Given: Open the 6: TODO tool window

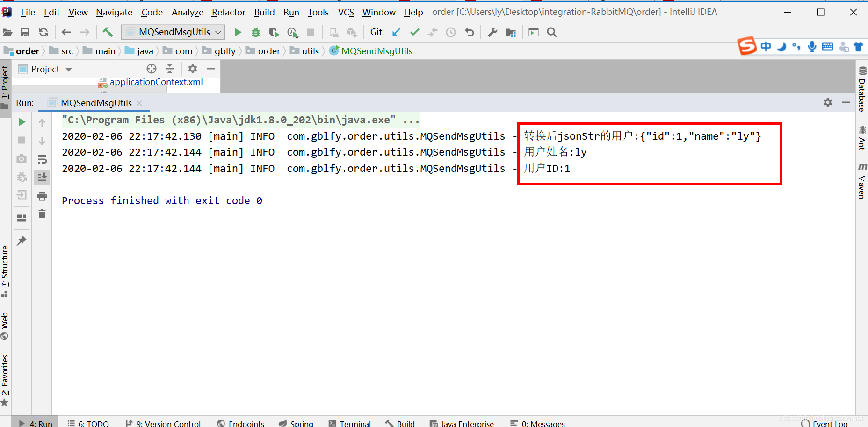Looking at the screenshot, I should click(x=88, y=423).
